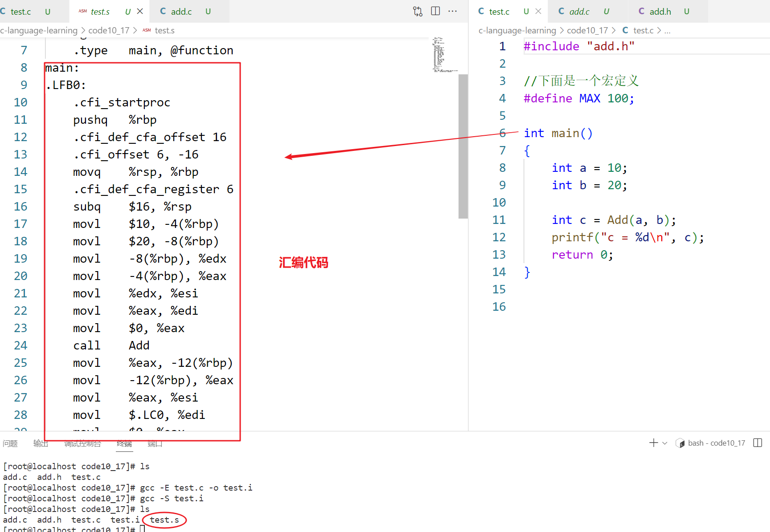Click 'int main()' in test.c
Screen dimensions: 770x532
click(558, 133)
